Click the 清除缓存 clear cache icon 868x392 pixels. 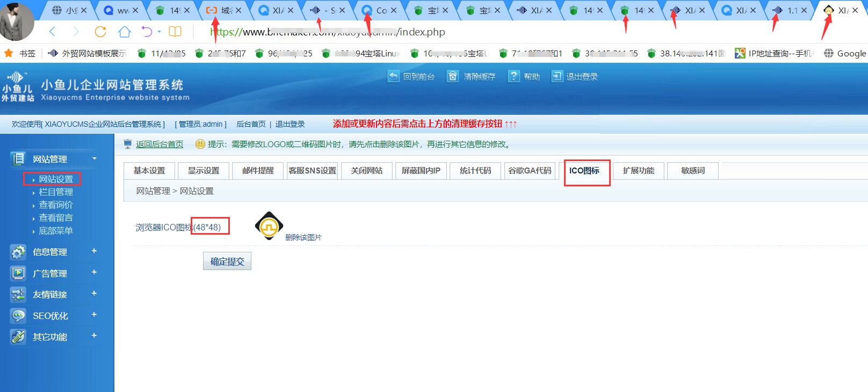(453, 76)
